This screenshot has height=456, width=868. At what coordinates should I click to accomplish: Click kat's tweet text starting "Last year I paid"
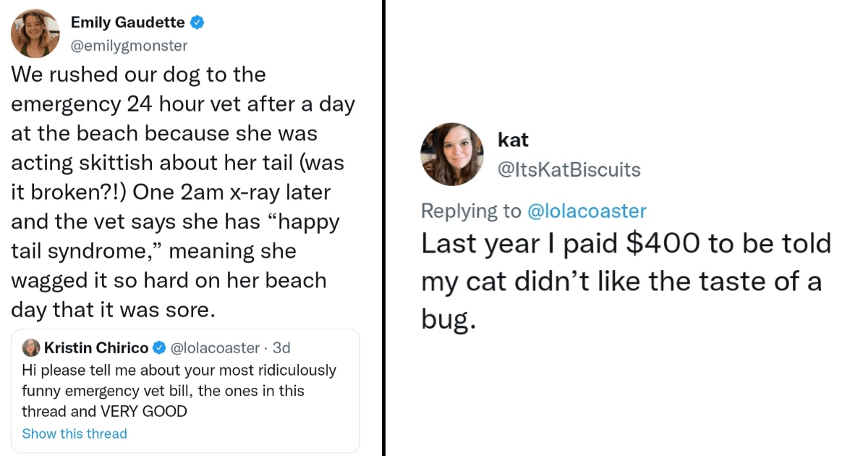626,280
